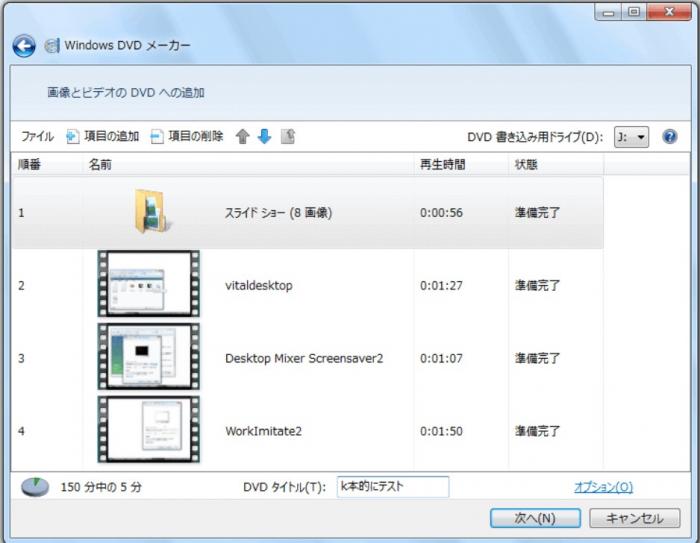Click the 次へ(N) button

point(535,518)
